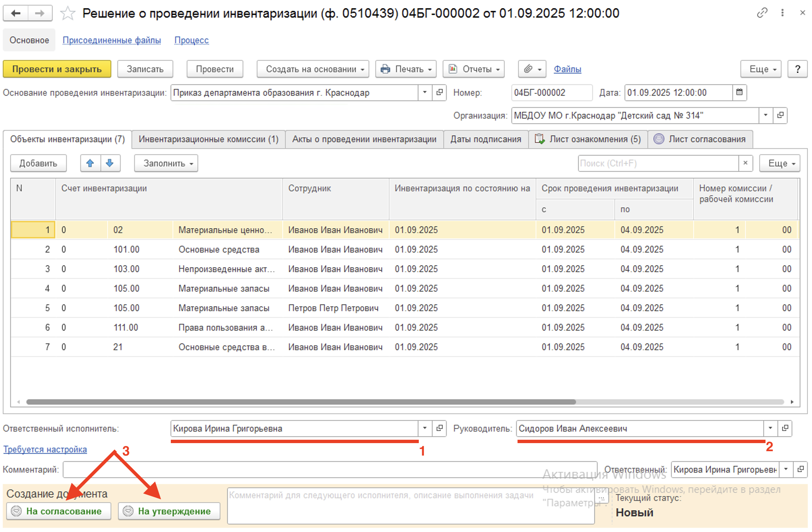This screenshot has width=812, height=532.
Task: Switch to the Инвентаризационные комиссии (1) tab
Action: tap(208, 139)
